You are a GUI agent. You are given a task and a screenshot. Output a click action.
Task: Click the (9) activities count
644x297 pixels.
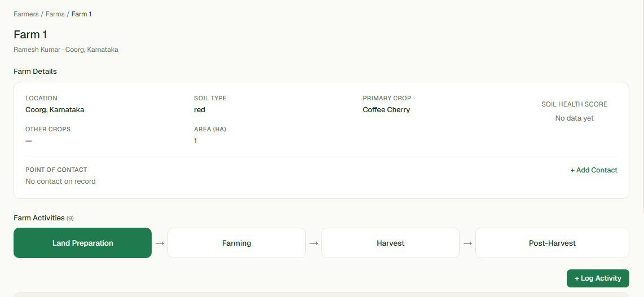tap(70, 218)
